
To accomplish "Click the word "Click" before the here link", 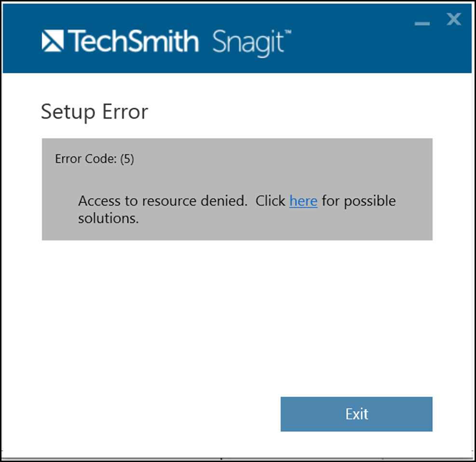I will [x=271, y=201].
